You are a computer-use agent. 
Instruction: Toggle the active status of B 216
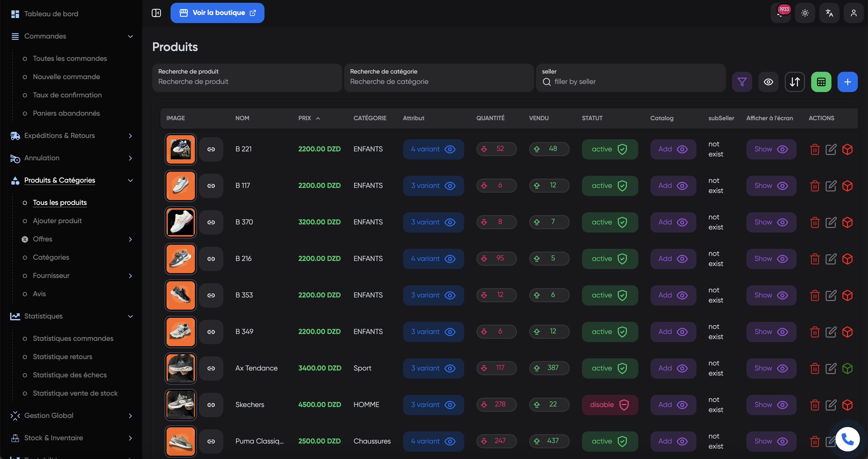[x=610, y=259]
